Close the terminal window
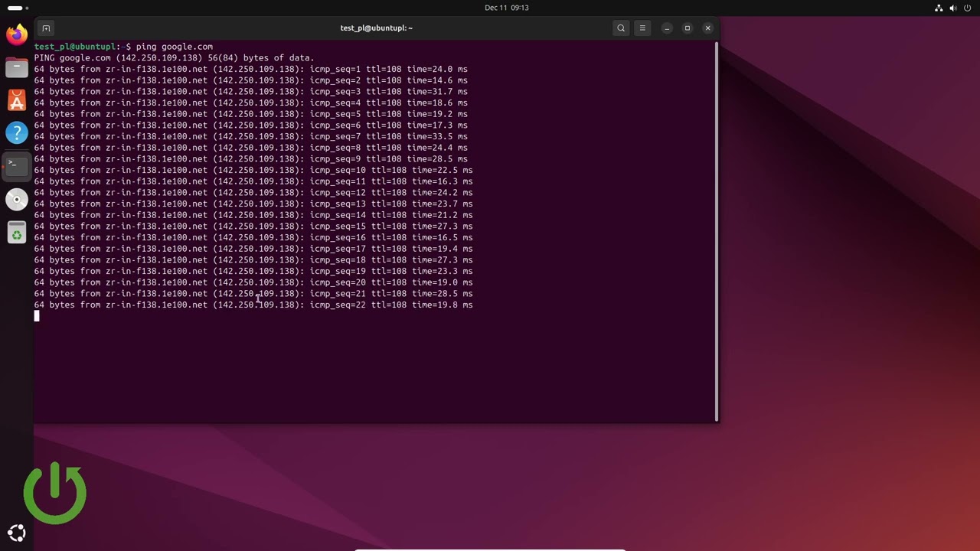This screenshot has width=980, height=551. point(707,28)
